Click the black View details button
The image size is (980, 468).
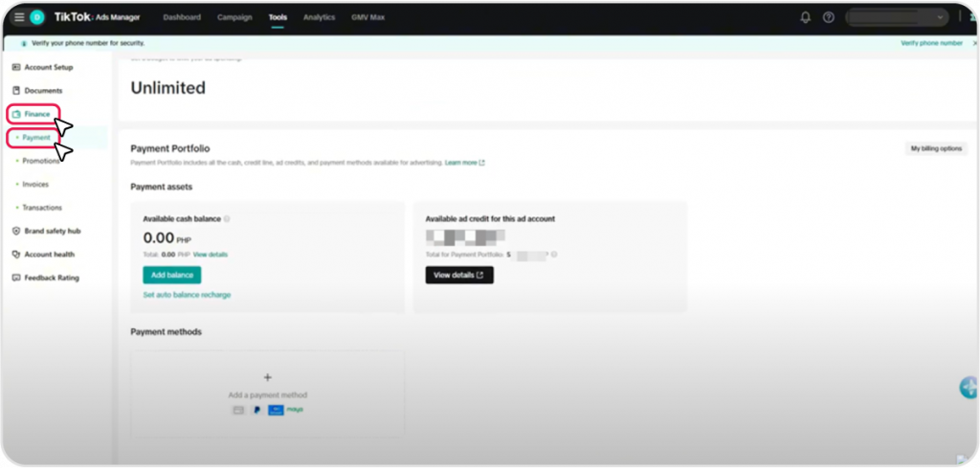[x=459, y=275]
